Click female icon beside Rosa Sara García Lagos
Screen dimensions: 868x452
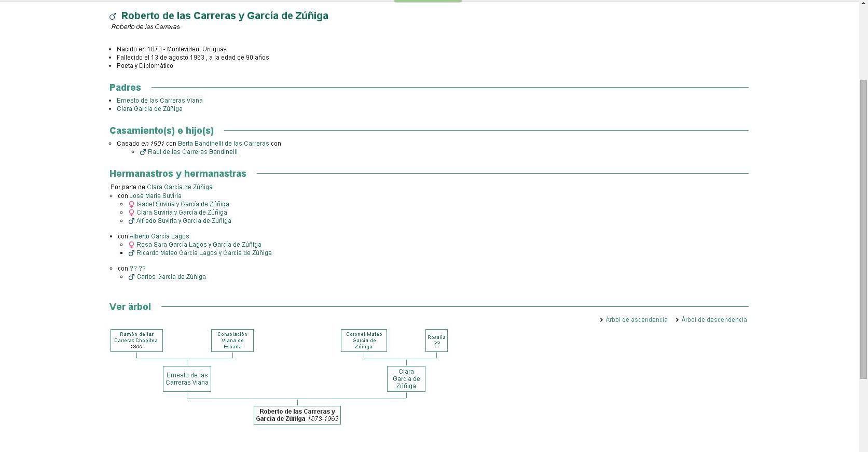click(x=131, y=245)
